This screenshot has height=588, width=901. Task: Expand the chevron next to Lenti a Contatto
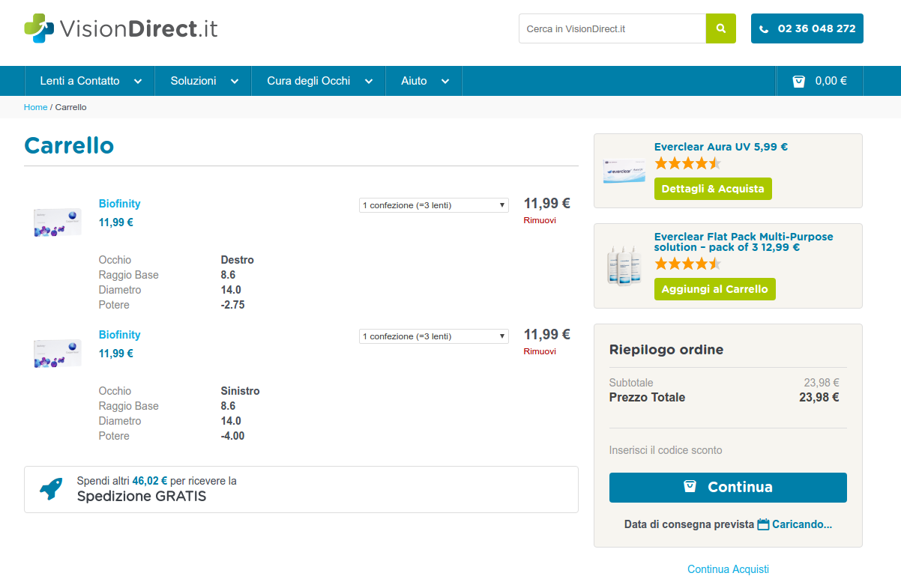pos(137,82)
